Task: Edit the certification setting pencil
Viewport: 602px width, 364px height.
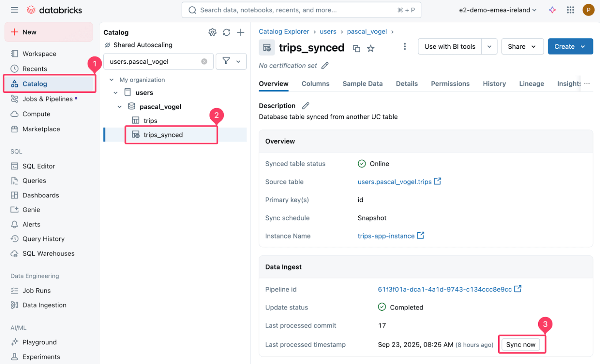Action: 325,66
